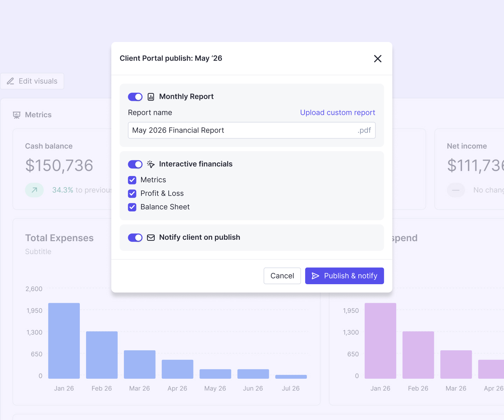Screen dimensions: 504x420
Task: Click the Interactive financials cursor icon
Action: [151, 164]
